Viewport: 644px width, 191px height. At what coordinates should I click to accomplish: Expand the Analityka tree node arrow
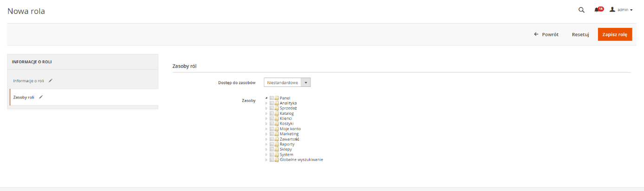tap(267, 103)
